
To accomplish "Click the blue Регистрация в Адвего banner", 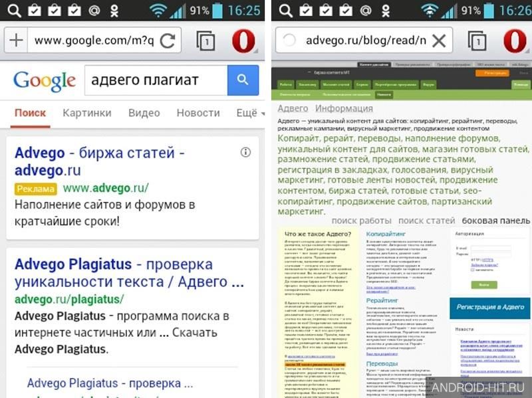I will click(x=490, y=308).
